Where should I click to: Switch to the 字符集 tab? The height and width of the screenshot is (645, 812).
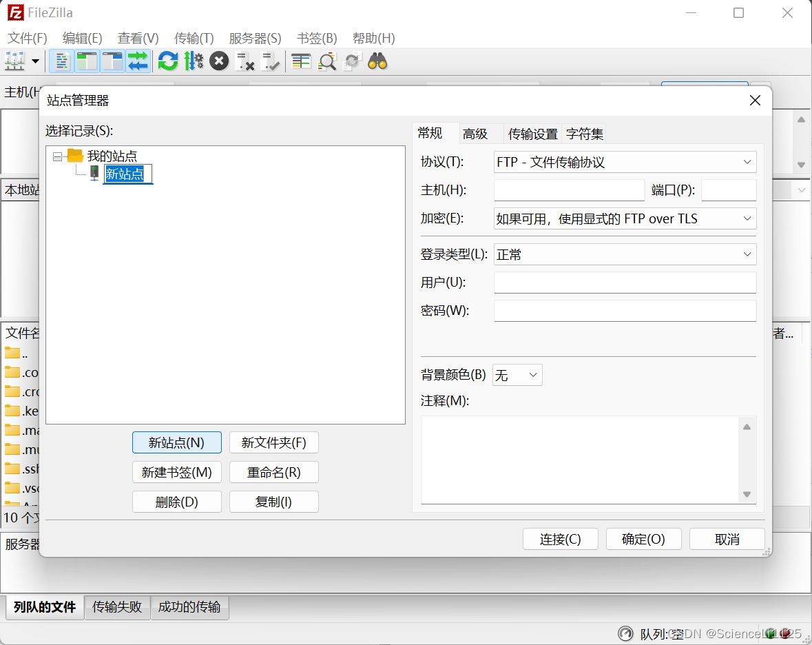point(585,134)
